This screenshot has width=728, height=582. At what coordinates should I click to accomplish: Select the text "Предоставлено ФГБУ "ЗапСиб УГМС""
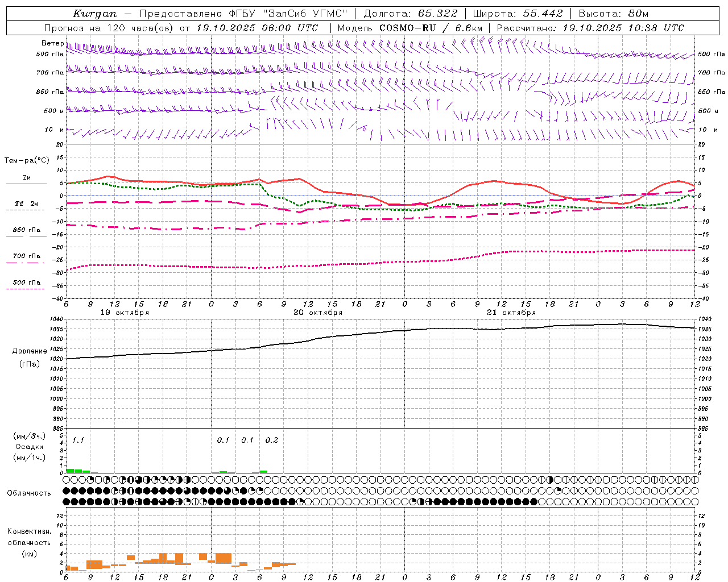tap(243, 14)
